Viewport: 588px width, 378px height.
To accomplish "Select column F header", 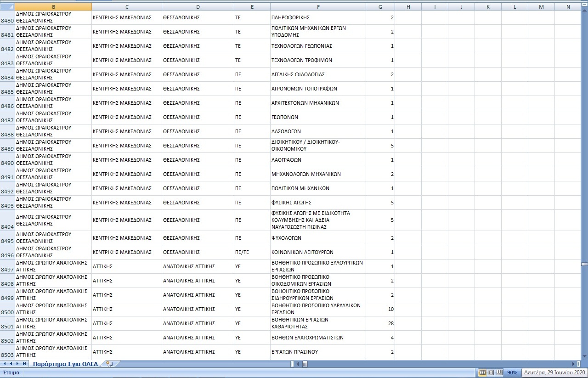I will pyautogui.click(x=318, y=7).
